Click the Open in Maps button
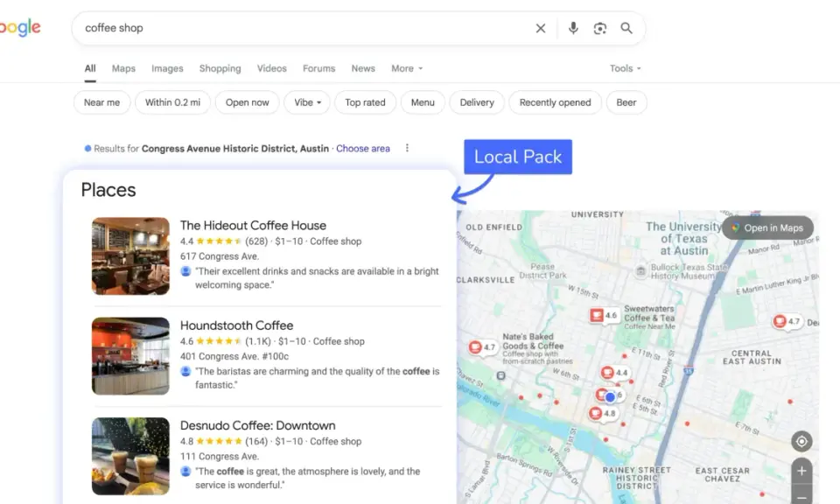The image size is (840, 504). (x=767, y=227)
